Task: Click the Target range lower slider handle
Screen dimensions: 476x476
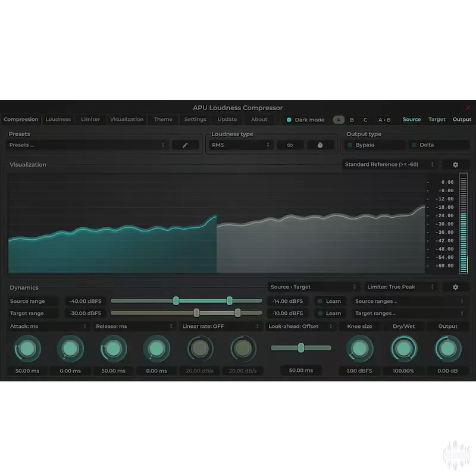Action: 197,313
